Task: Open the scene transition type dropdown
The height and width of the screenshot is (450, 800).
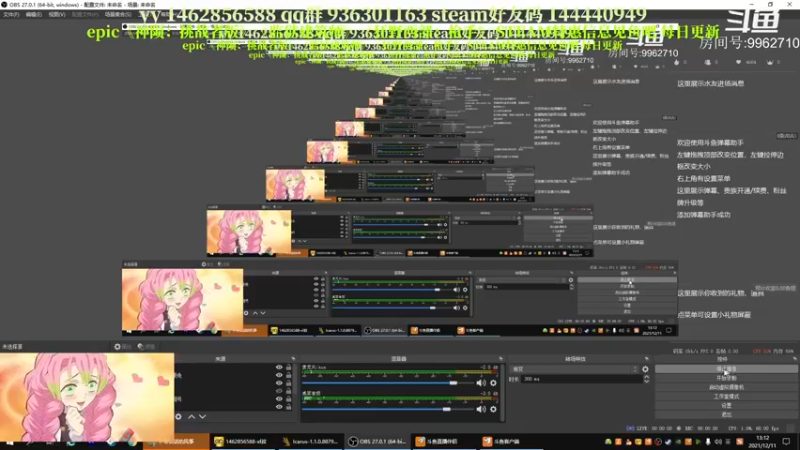Action: point(574,369)
